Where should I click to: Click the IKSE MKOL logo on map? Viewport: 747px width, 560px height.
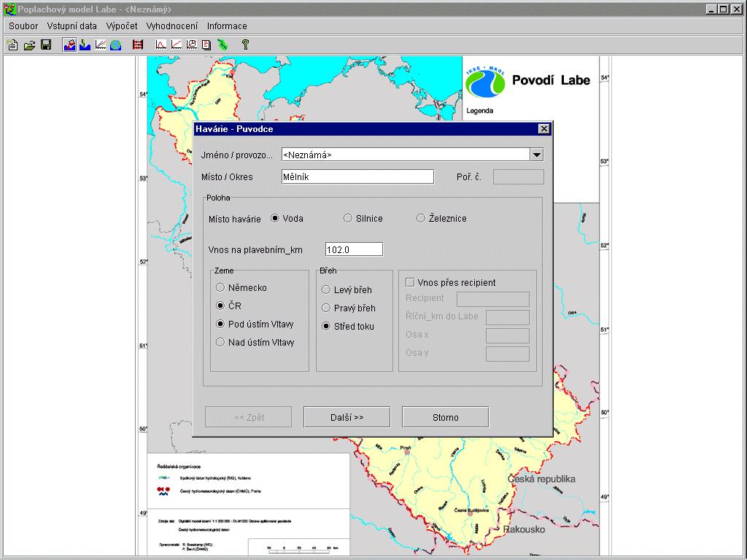485,82
